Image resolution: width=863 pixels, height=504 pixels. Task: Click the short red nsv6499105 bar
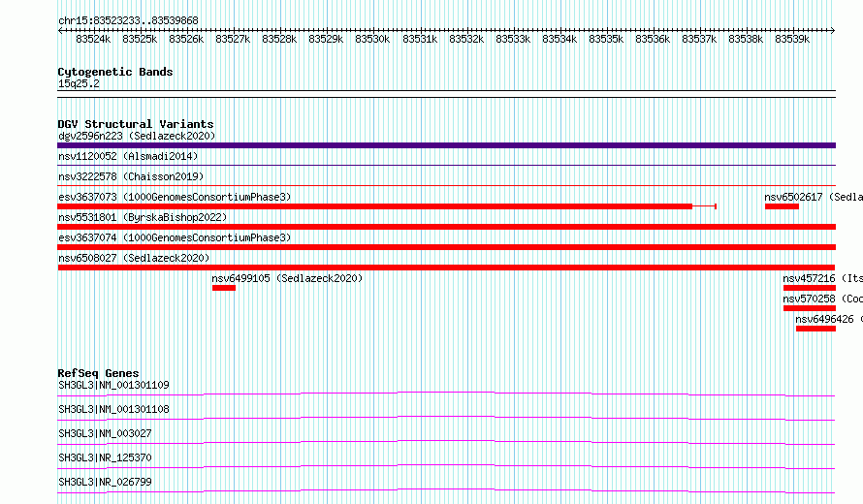224,288
